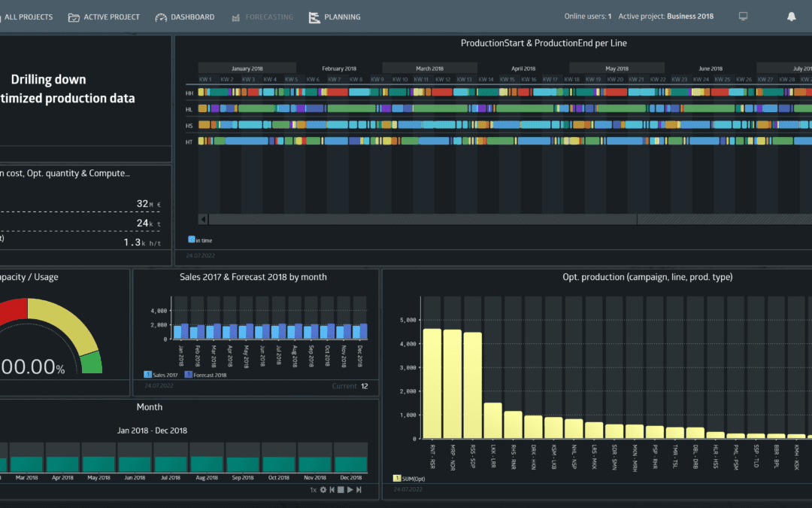The width and height of the screenshot is (812, 508).
Task: Click the 24 k t quantity value
Action: tap(149, 224)
